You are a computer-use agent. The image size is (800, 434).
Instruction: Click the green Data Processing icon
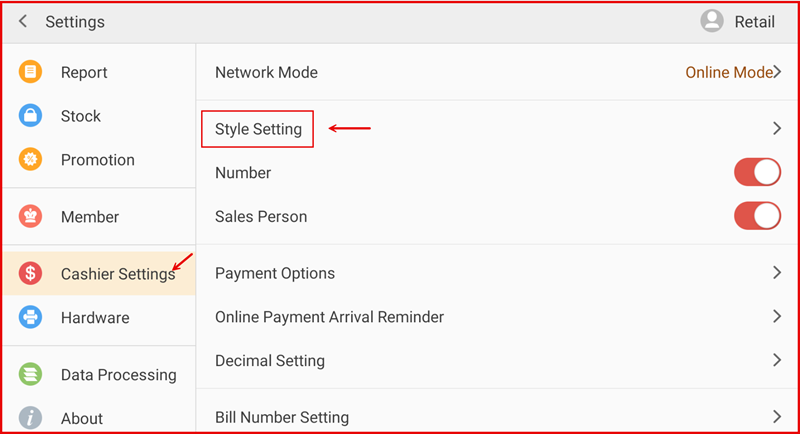(x=31, y=374)
